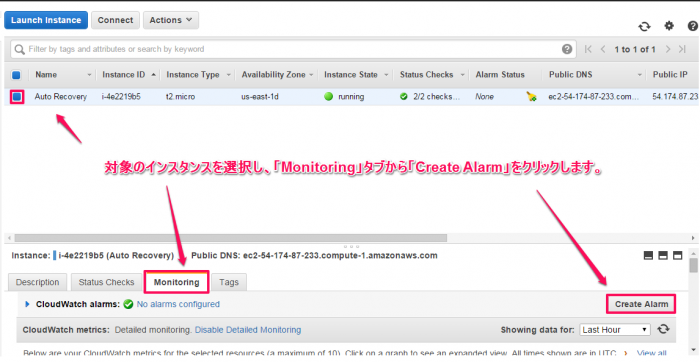Toggle the select-all header checkbox

[x=16, y=75]
